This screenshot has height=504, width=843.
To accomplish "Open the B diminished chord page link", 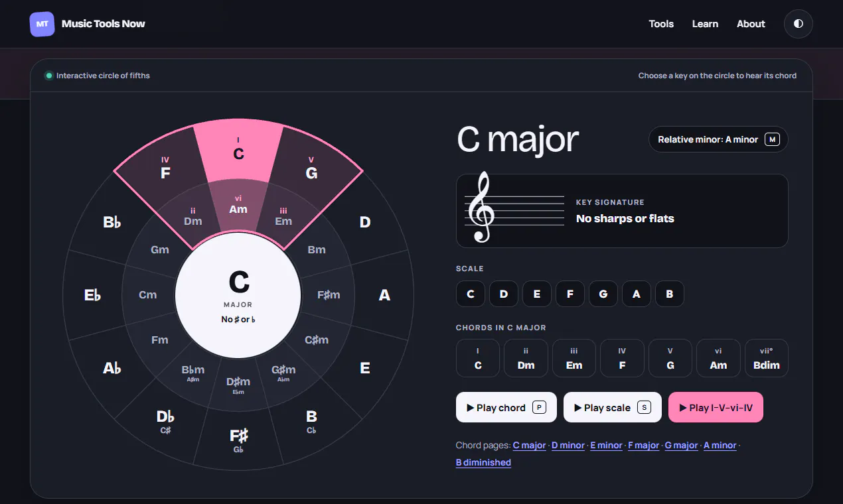I will [x=483, y=463].
